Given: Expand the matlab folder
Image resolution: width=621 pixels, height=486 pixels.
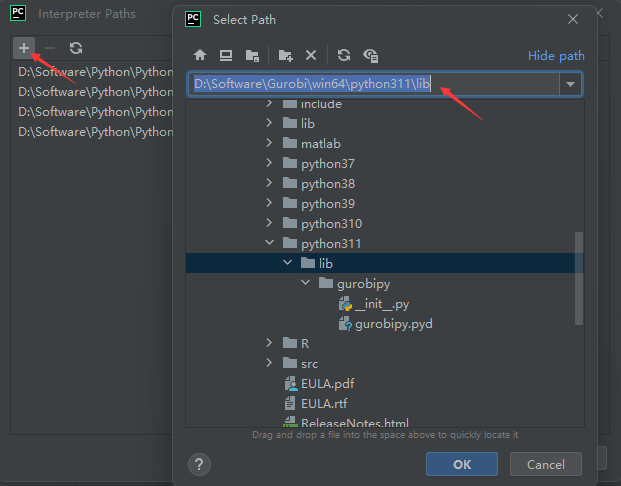Looking at the screenshot, I should 270,143.
